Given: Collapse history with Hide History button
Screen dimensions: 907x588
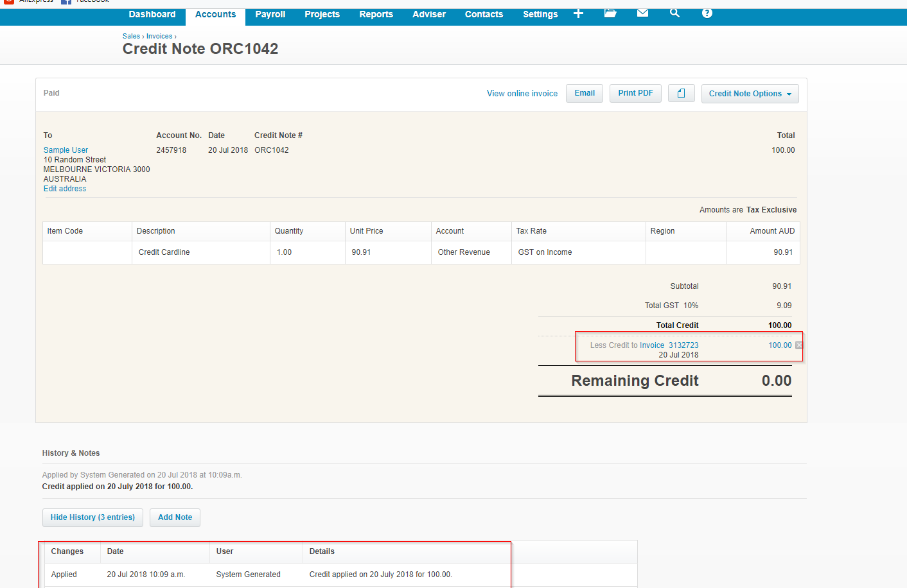Looking at the screenshot, I should point(92,517).
